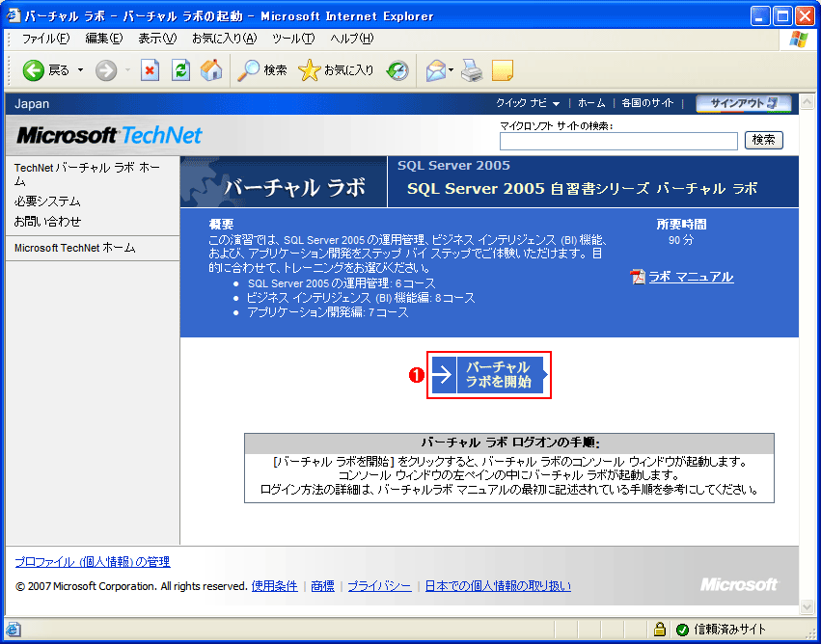The image size is (821, 644).
Task: Expand the クイック ナビ dropdown
Action: click(528, 103)
